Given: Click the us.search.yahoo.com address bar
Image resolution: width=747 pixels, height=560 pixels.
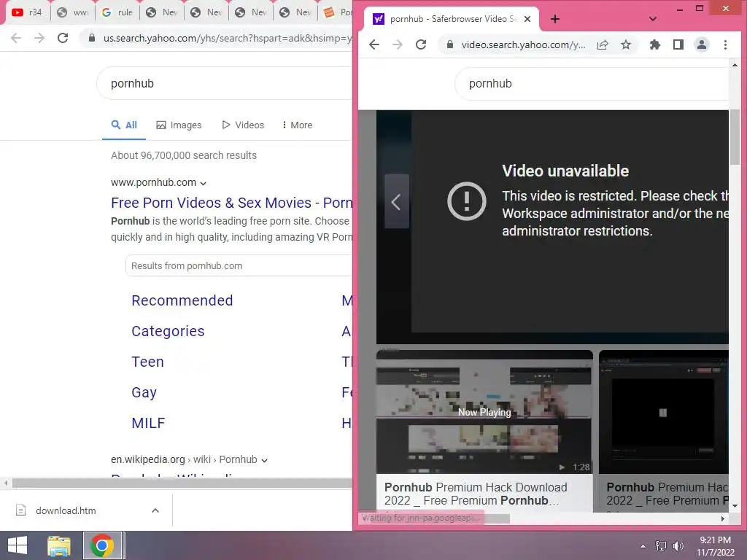Looking at the screenshot, I should 217,38.
